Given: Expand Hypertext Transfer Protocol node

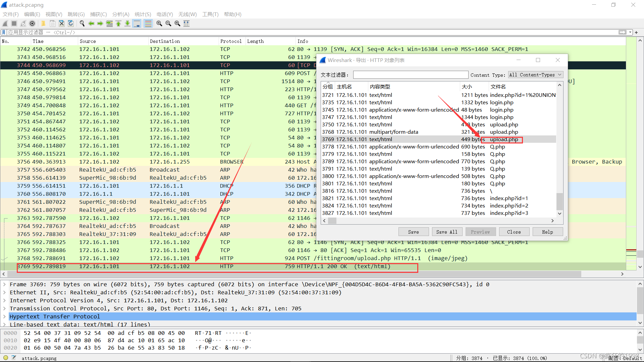Looking at the screenshot, I should coord(5,316).
